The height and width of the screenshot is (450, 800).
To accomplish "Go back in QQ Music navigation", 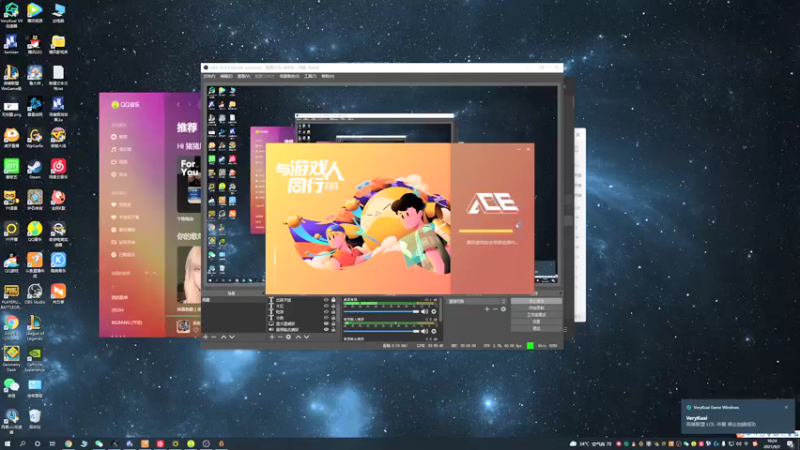I will 178,105.
